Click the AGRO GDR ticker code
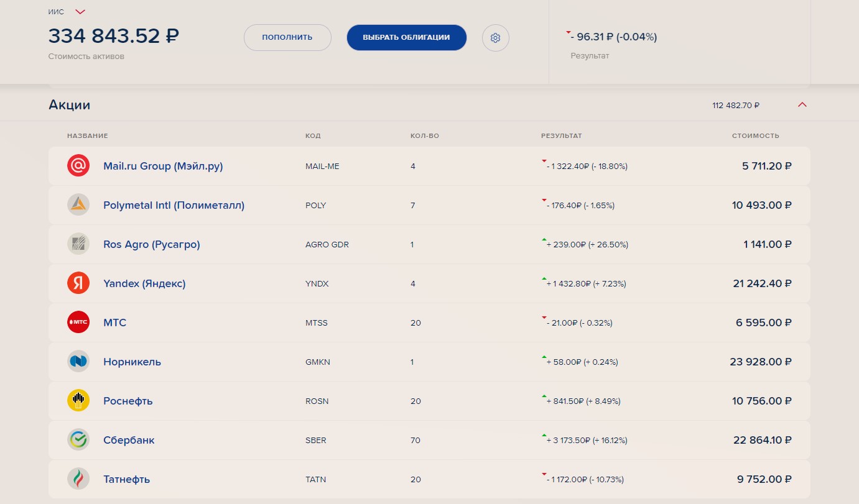 327,245
